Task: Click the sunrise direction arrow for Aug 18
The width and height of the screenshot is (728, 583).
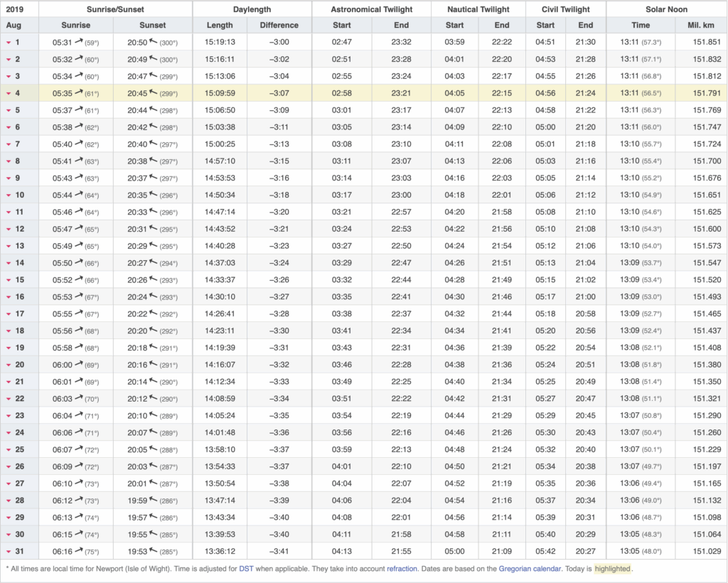Action: 78,331
